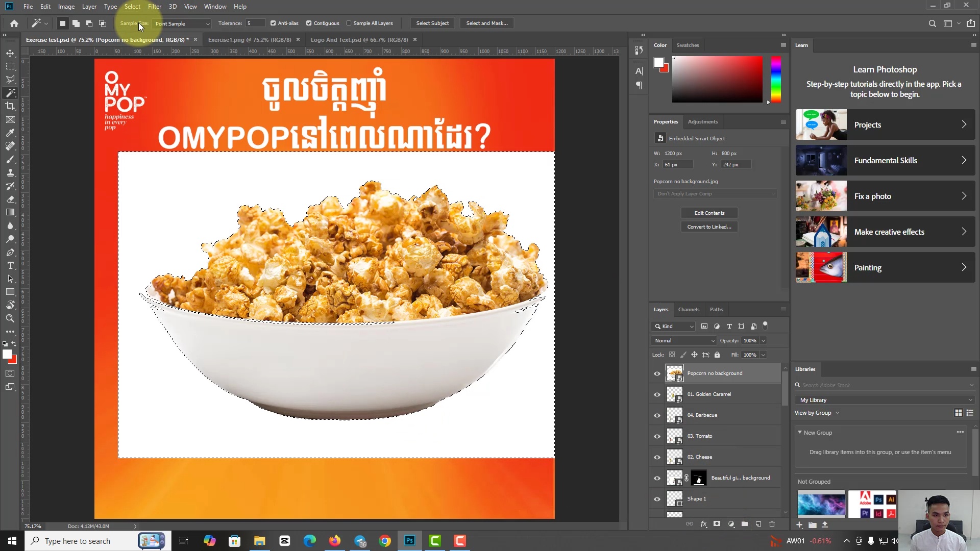This screenshot has width=980, height=551.
Task: Open the Filter menu
Action: tap(154, 7)
